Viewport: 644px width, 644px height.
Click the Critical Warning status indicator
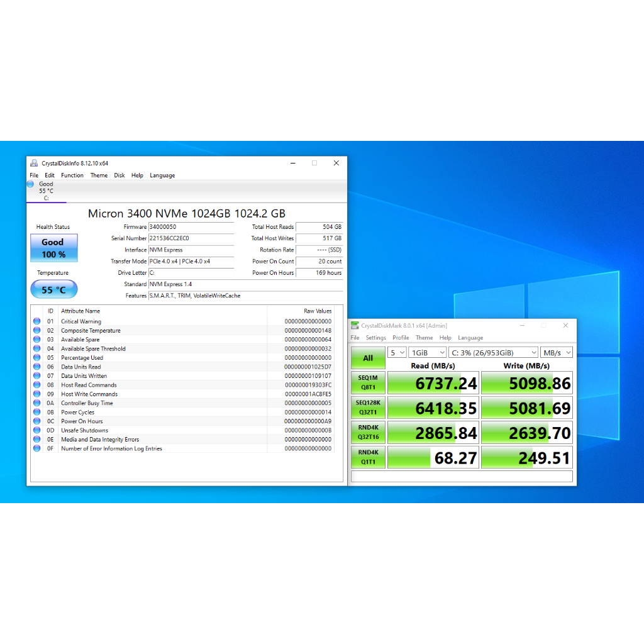(36, 321)
